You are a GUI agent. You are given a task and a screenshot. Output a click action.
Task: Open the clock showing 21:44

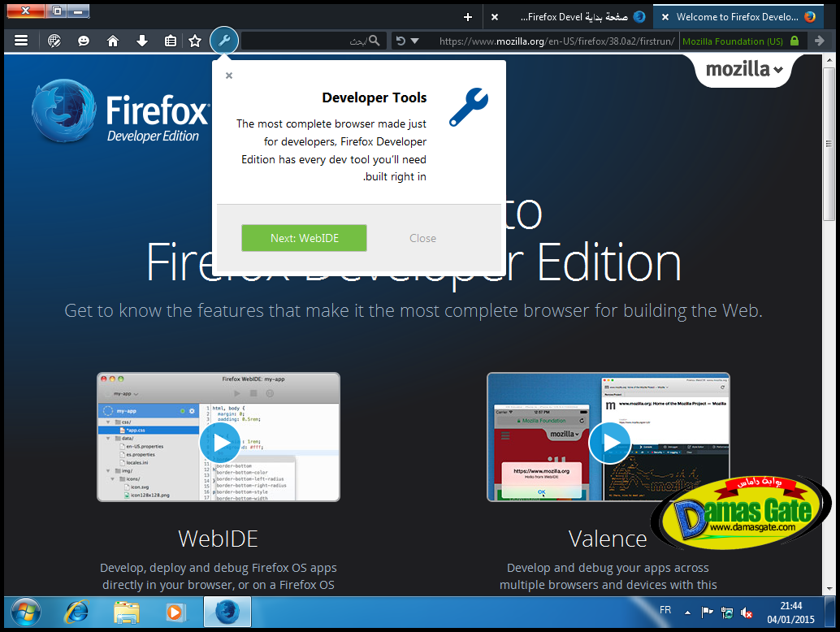(x=790, y=613)
